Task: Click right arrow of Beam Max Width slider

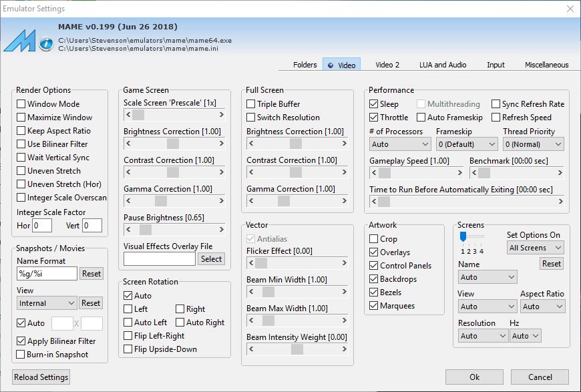Action: pos(344,320)
